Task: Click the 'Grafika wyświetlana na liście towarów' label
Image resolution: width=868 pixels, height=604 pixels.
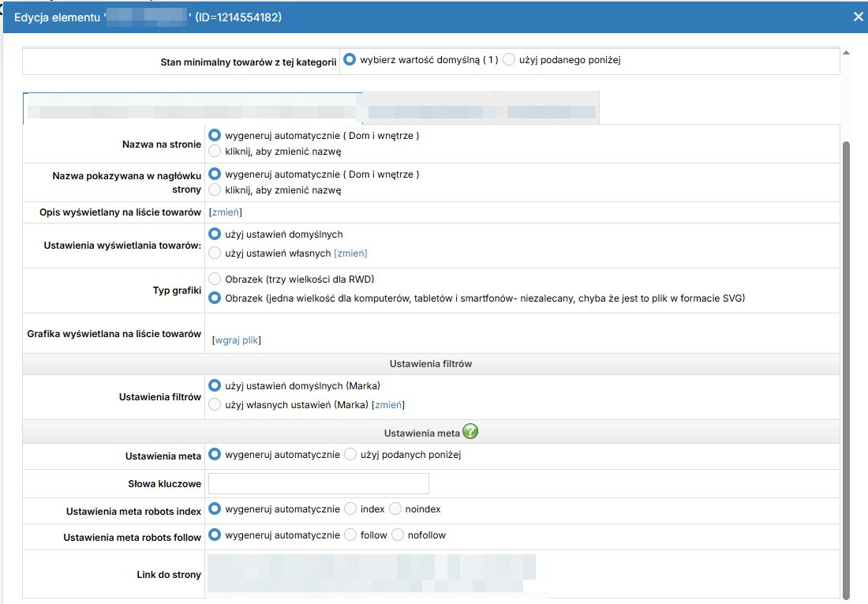Action: coord(114,334)
